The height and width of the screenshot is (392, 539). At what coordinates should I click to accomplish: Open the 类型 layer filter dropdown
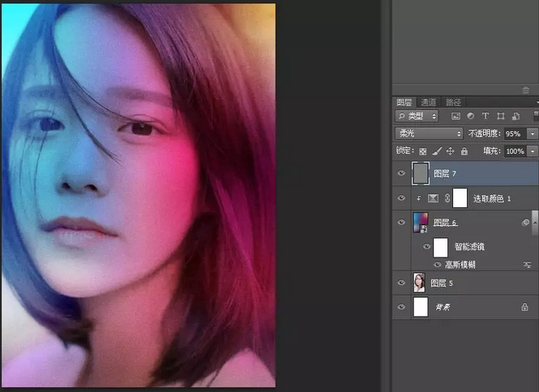(x=417, y=117)
